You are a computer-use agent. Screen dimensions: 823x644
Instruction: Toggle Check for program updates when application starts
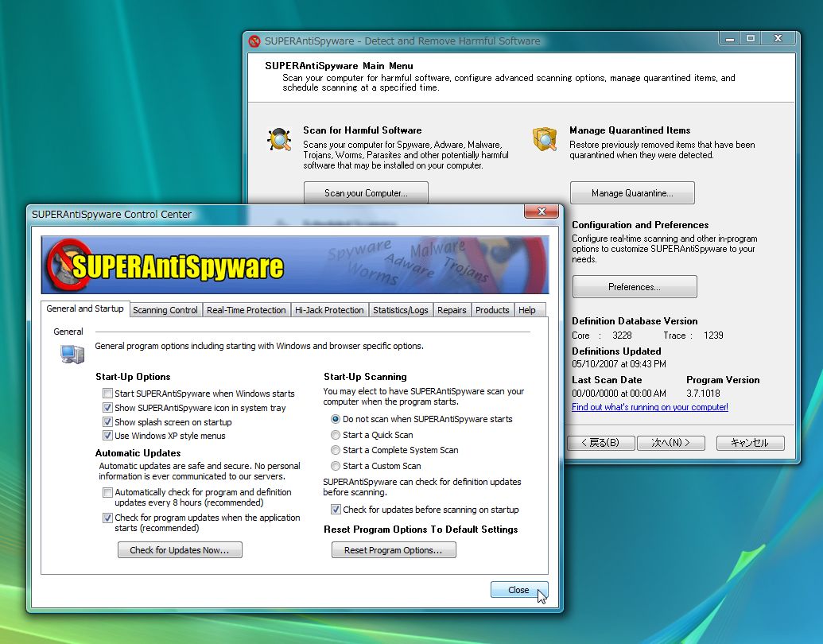[107, 518]
